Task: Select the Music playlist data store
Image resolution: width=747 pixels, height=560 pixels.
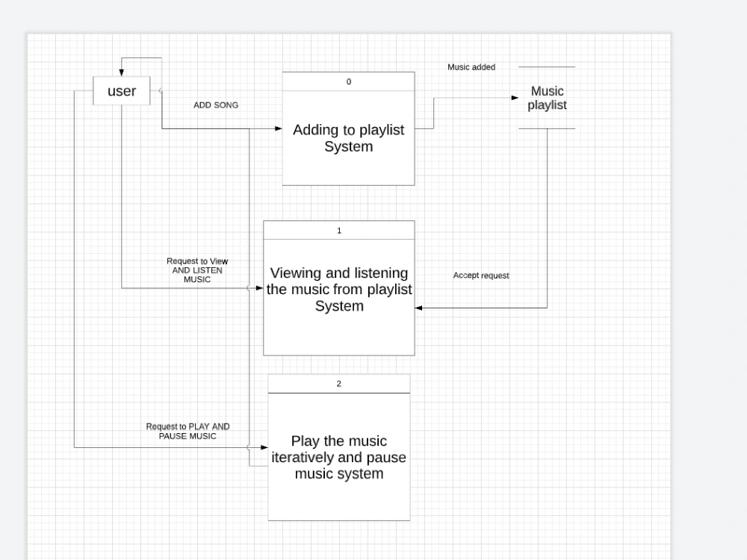Action: pyautogui.click(x=546, y=98)
